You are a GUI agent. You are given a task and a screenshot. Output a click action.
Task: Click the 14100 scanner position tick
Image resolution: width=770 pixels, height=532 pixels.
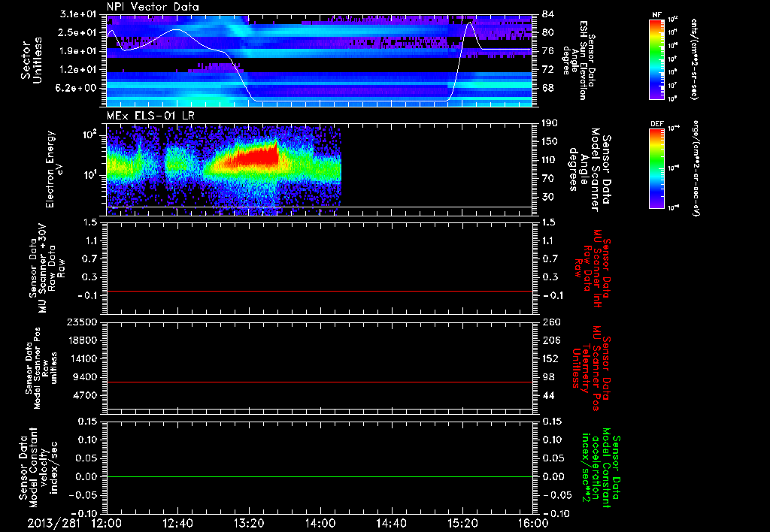(81, 358)
